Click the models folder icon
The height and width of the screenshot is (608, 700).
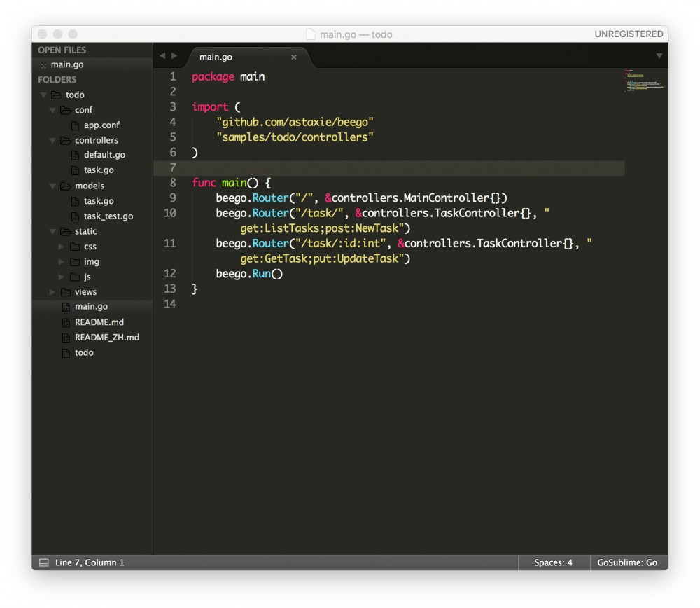pos(66,186)
